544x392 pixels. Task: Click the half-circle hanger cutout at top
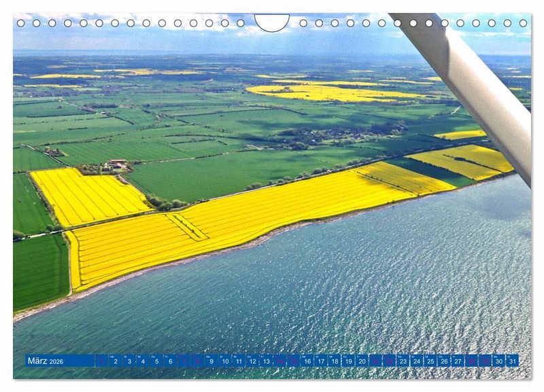(x=271, y=22)
